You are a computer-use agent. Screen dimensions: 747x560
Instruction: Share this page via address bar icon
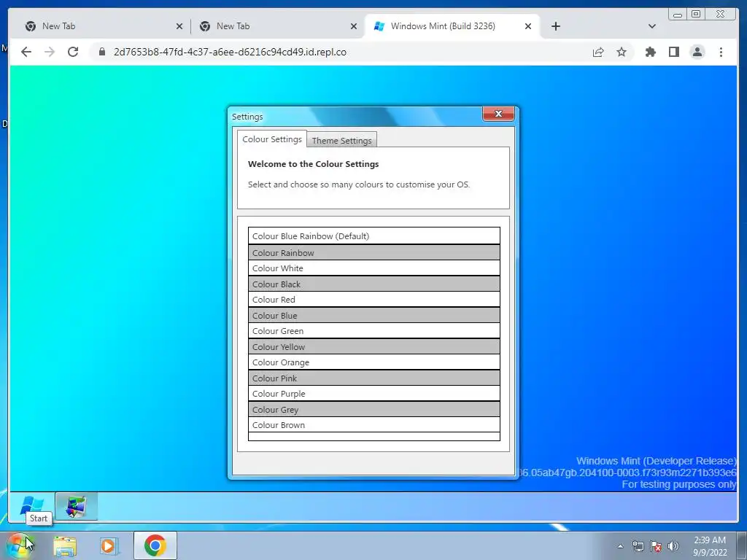(598, 52)
